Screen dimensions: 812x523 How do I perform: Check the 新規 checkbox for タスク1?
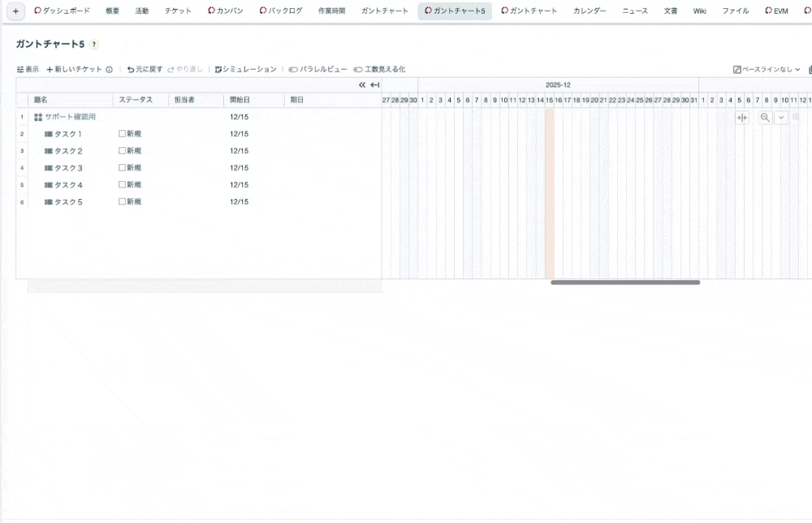[123, 134]
